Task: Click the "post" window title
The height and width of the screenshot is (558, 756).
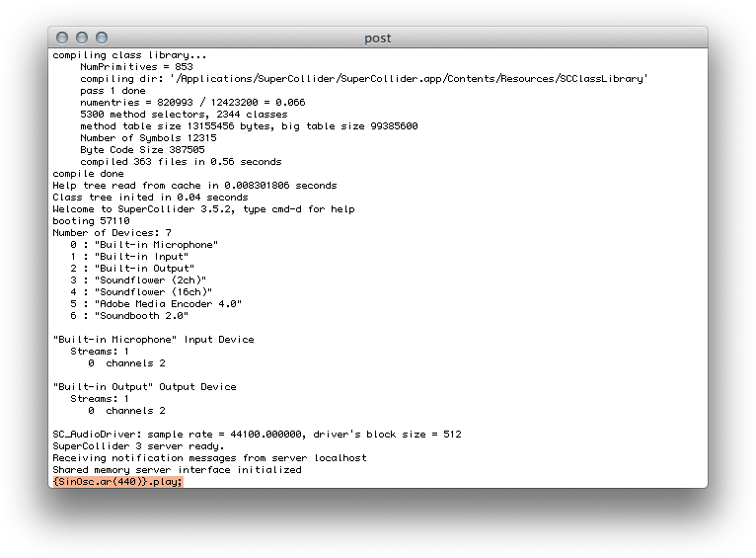Action: (377, 39)
